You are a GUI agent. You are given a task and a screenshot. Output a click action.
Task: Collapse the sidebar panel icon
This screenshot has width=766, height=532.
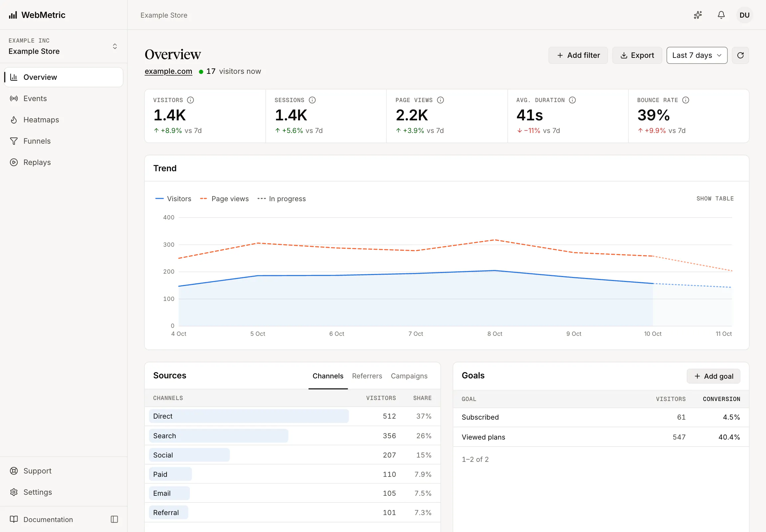[x=114, y=519]
